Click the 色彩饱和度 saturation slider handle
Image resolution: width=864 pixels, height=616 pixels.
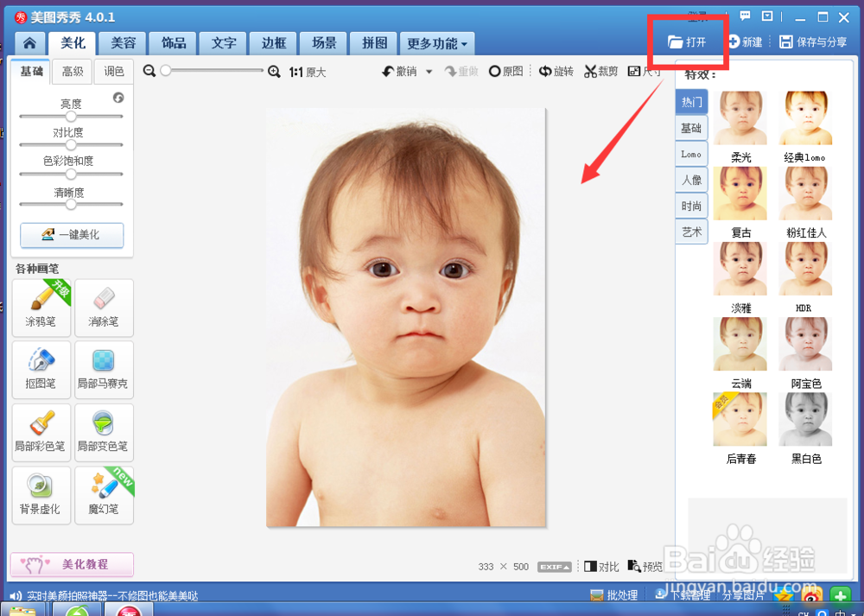(71, 175)
